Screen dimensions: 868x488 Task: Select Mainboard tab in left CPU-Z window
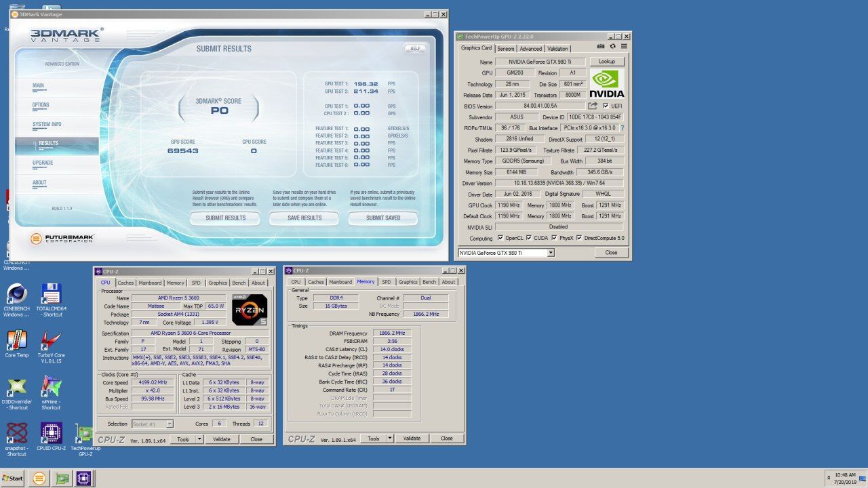(x=150, y=283)
